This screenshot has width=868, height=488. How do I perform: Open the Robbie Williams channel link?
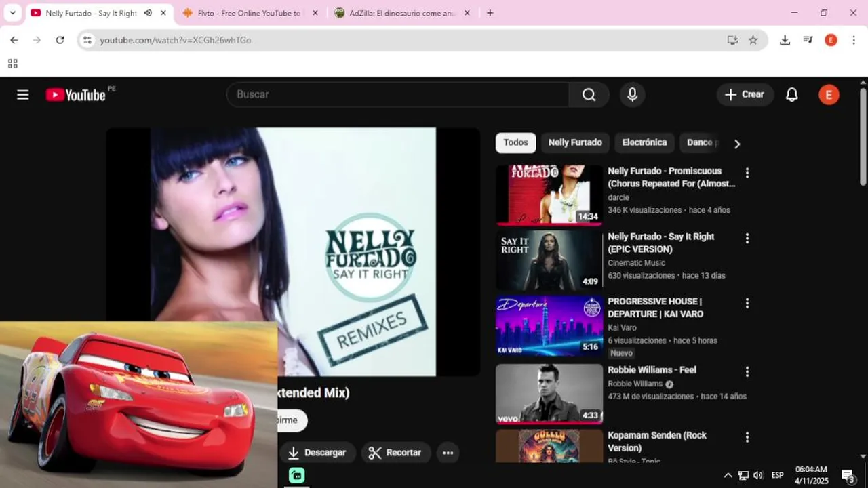tap(635, 384)
